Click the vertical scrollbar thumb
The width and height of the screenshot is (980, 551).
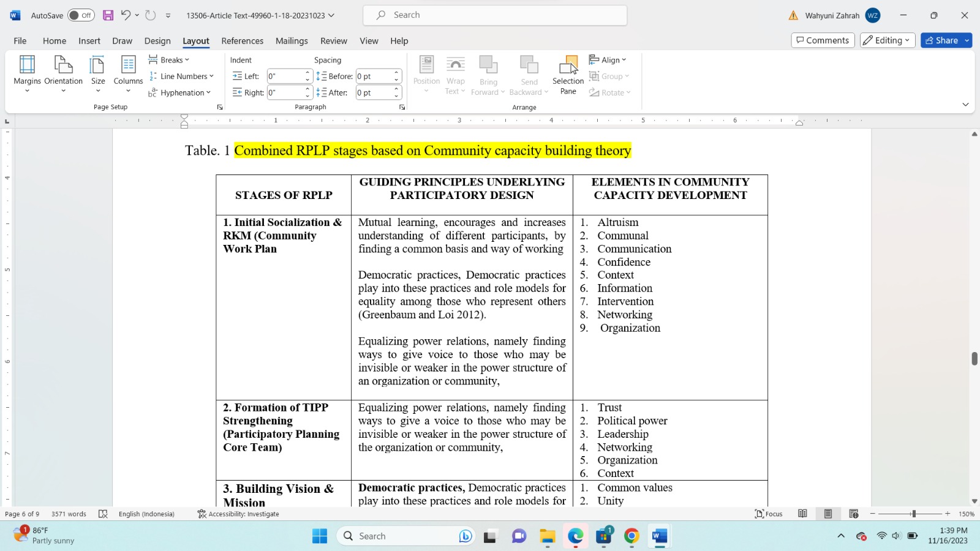974,359
